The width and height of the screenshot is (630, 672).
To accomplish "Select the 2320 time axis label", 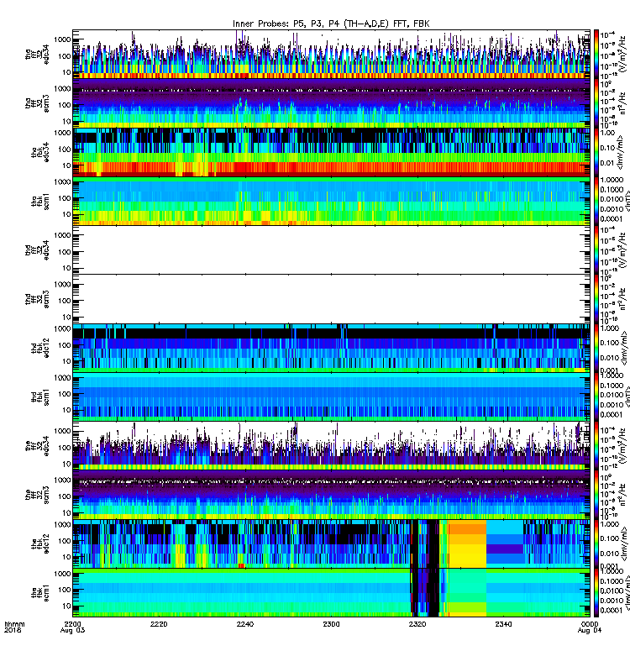I will pyautogui.click(x=417, y=624).
